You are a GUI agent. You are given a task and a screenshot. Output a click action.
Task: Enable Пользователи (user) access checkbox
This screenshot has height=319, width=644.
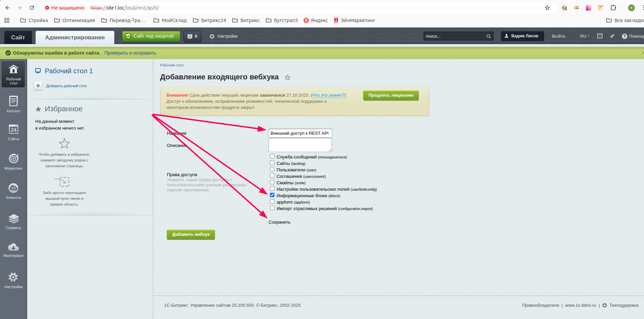pyautogui.click(x=272, y=169)
